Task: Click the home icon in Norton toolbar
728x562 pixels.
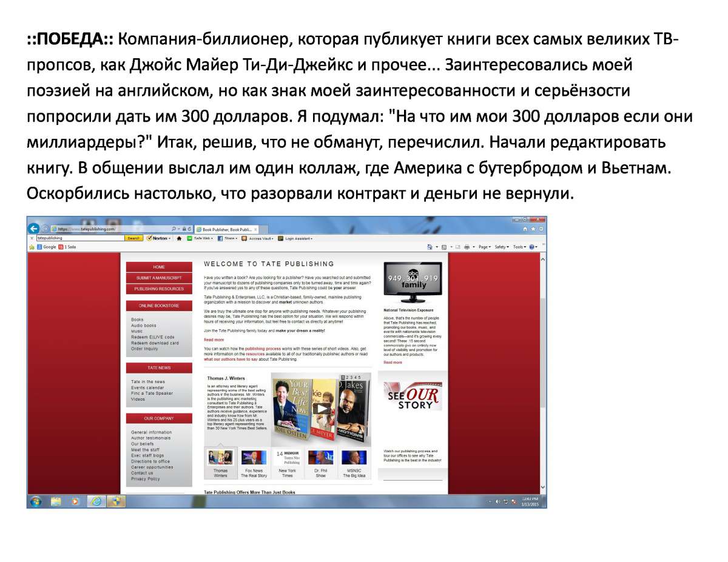Action: (x=179, y=238)
